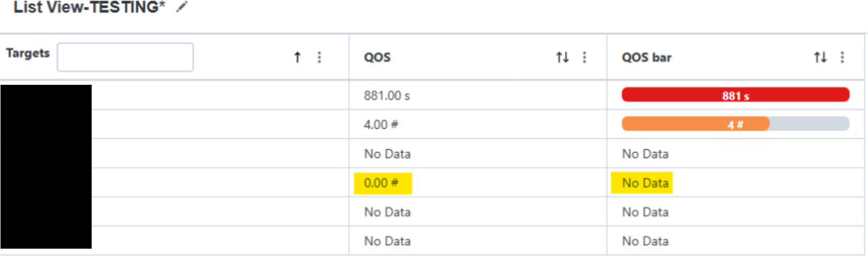Open the QOS bar column three-dot menu
This screenshot has height=256, width=868.
(842, 57)
